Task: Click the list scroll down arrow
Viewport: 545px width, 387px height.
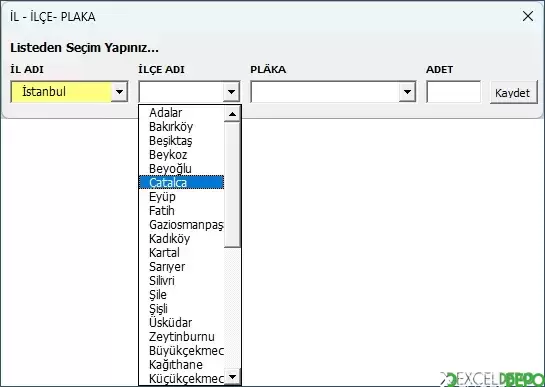Action: coord(232,377)
